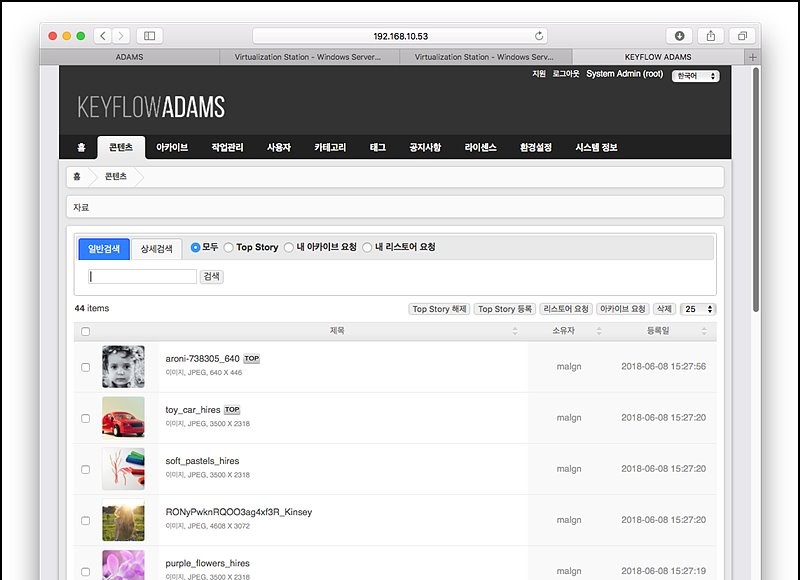
Task: Reload the page with the refresh icon
Action: (x=539, y=36)
